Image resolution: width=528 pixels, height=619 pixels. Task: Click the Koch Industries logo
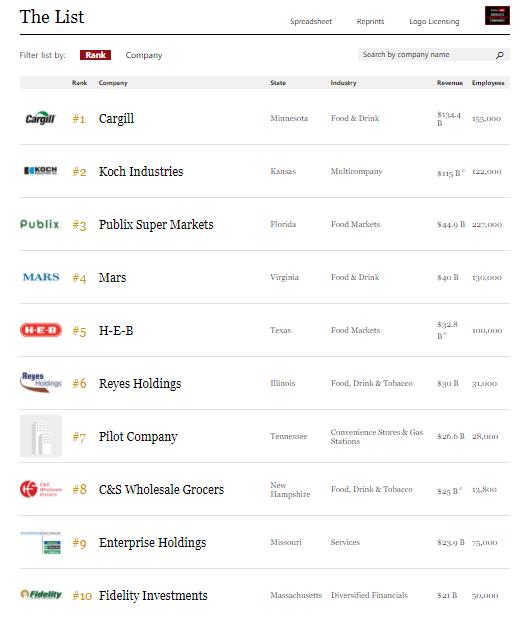pyautogui.click(x=41, y=171)
